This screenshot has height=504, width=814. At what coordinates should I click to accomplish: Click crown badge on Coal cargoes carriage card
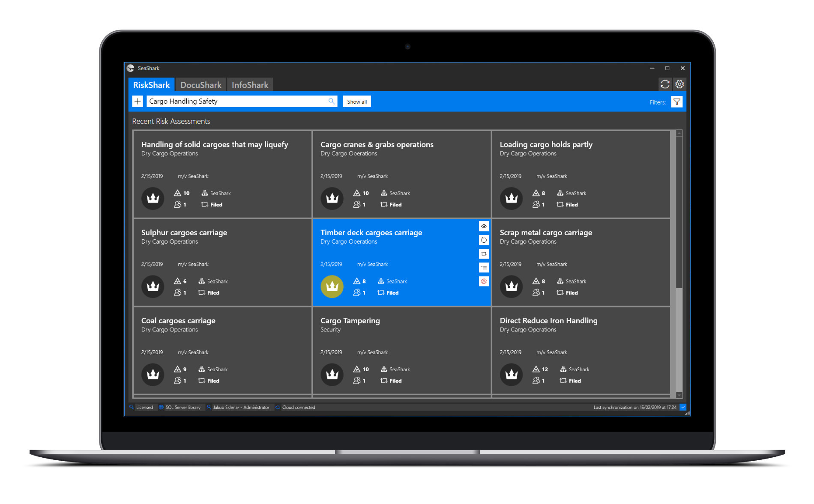(153, 375)
